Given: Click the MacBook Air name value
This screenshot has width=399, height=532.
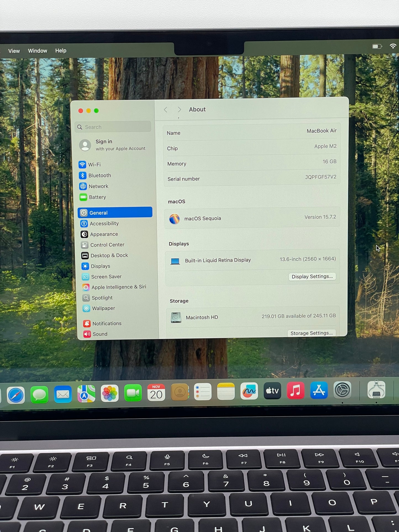Looking at the screenshot, I should [322, 131].
